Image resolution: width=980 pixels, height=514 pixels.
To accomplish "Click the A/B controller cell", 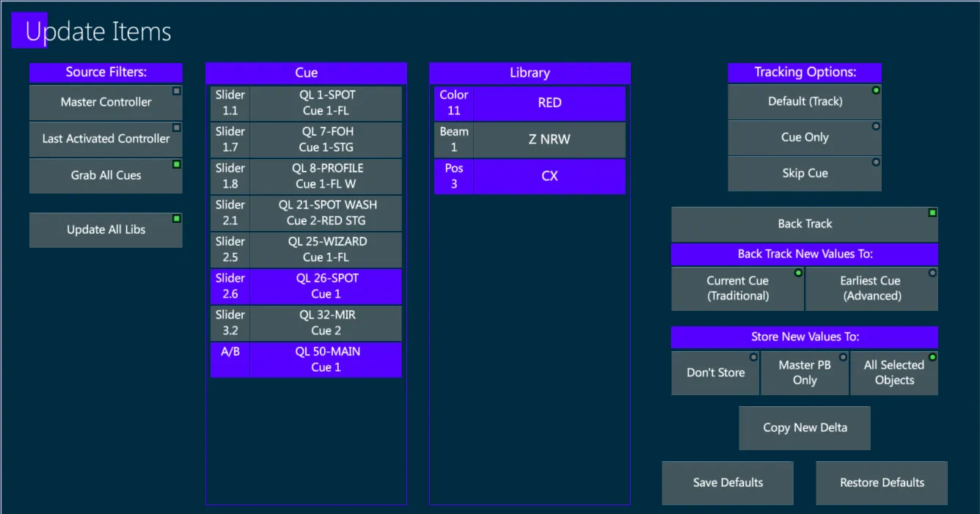I will 230,360.
